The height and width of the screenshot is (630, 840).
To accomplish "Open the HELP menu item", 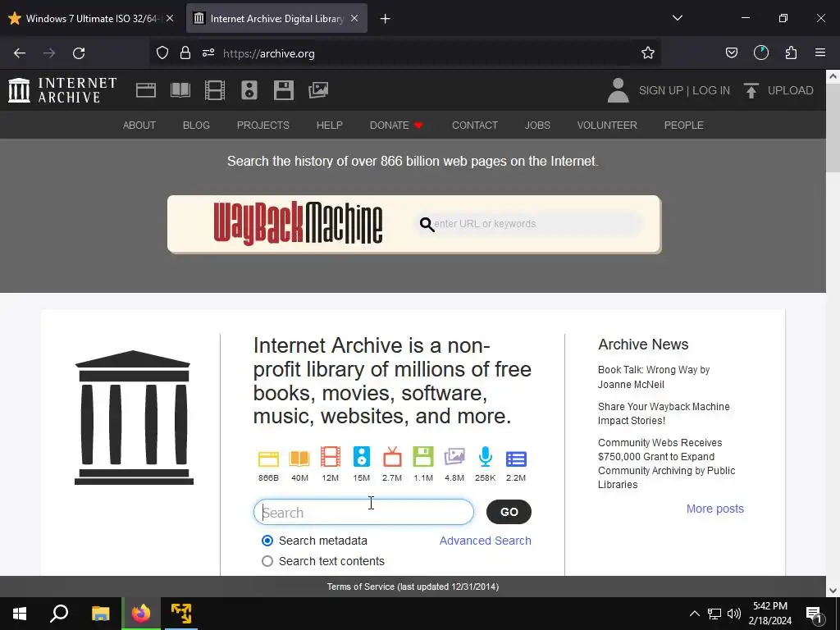I will pos(330,126).
